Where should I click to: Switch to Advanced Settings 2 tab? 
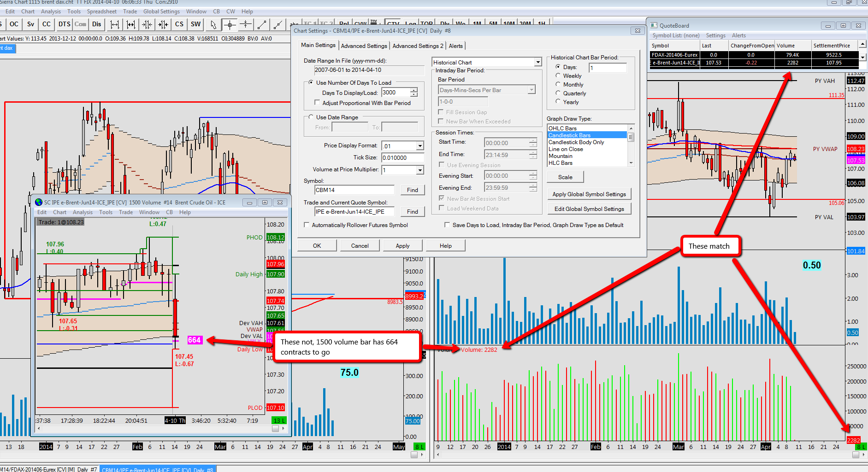coord(418,46)
